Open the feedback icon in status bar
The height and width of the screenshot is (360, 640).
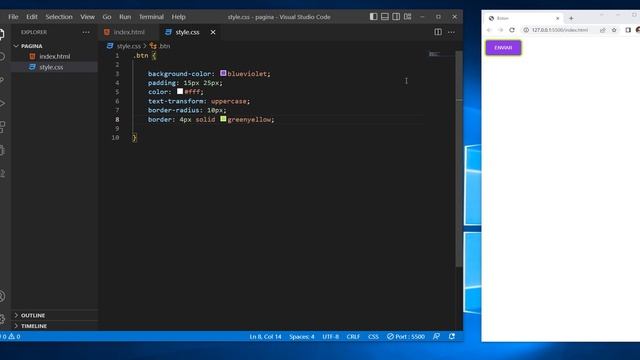pos(436,336)
